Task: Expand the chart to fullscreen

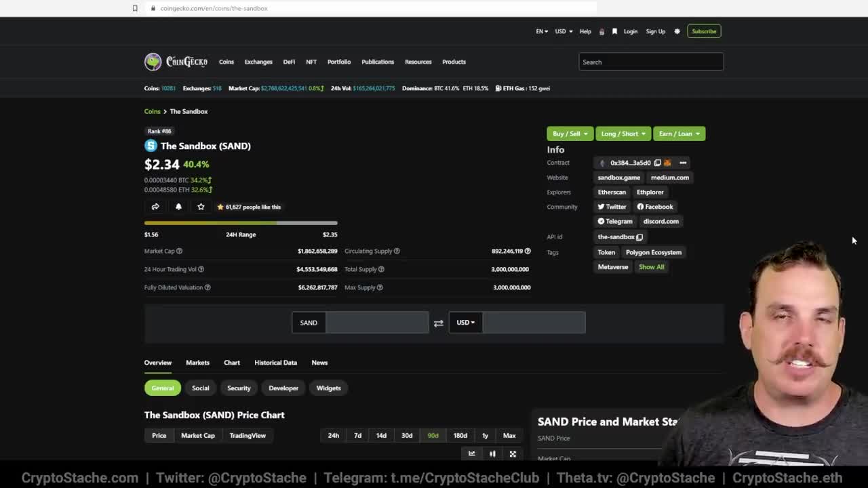Action: (x=513, y=454)
